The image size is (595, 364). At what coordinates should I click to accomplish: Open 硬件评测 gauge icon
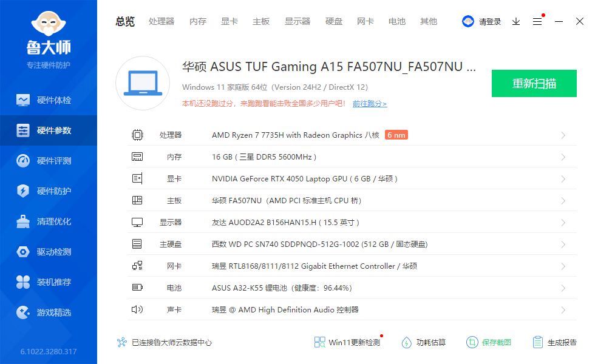[x=23, y=161]
